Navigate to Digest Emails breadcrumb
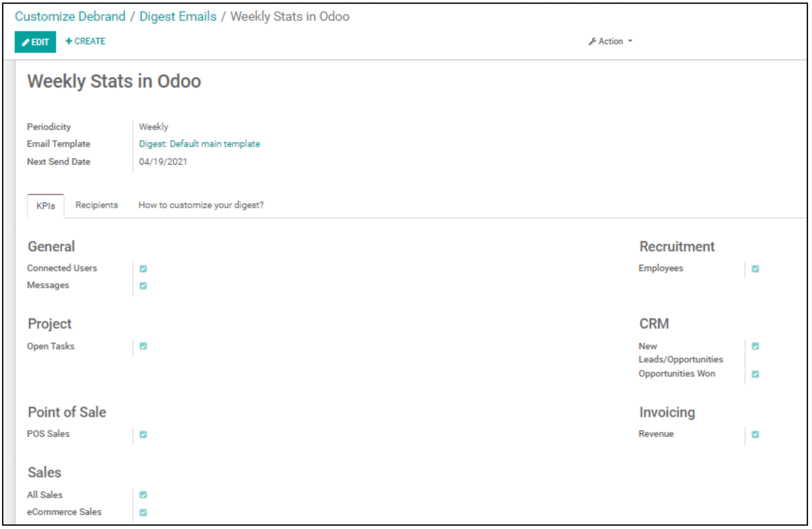This screenshot has width=812, height=529. (x=178, y=17)
